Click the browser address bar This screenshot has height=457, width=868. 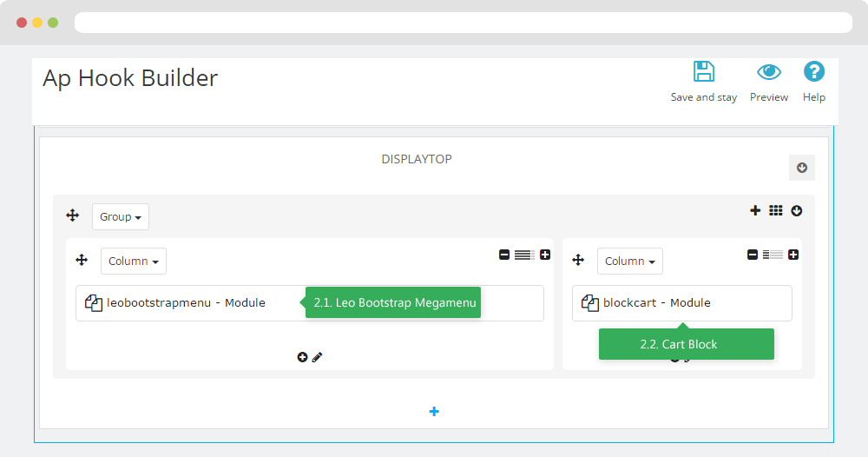[x=464, y=23]
